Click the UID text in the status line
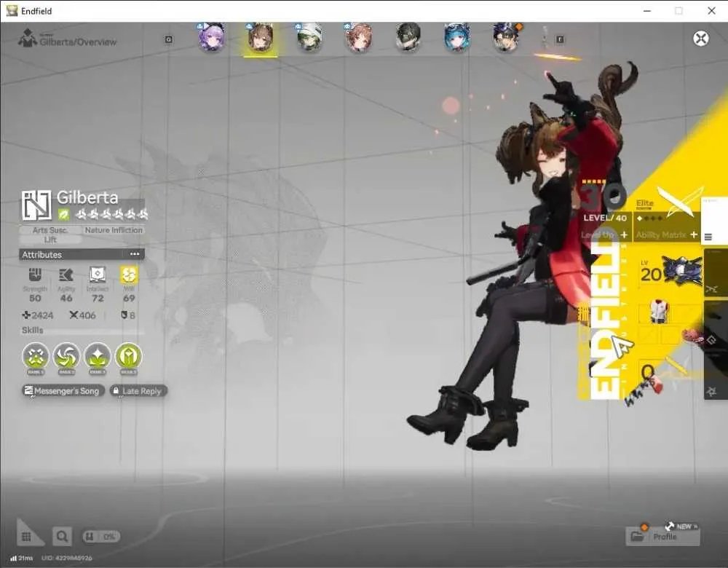 tap(67, 558)
